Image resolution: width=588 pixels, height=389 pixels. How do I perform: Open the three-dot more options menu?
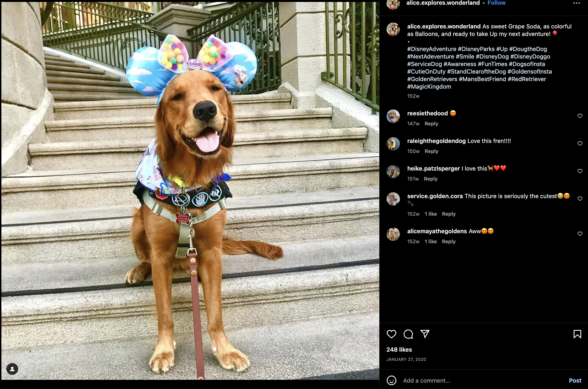[x=576, y=3]
